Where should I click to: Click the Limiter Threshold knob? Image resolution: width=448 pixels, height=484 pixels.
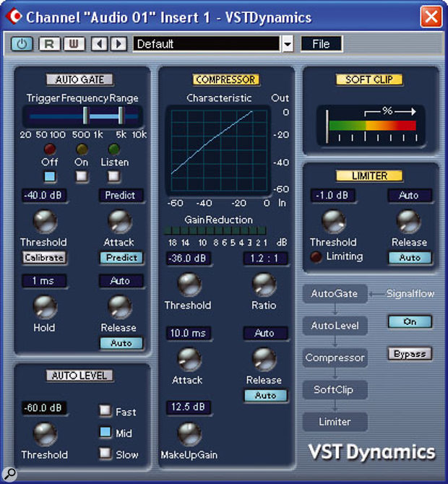coord(334,221)
